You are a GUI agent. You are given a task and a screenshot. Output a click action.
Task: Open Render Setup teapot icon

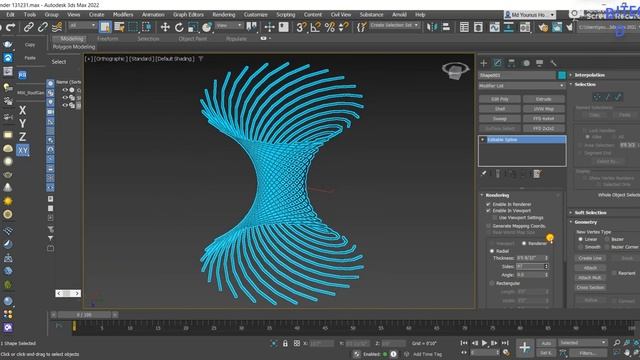click(x=543, y=27)
